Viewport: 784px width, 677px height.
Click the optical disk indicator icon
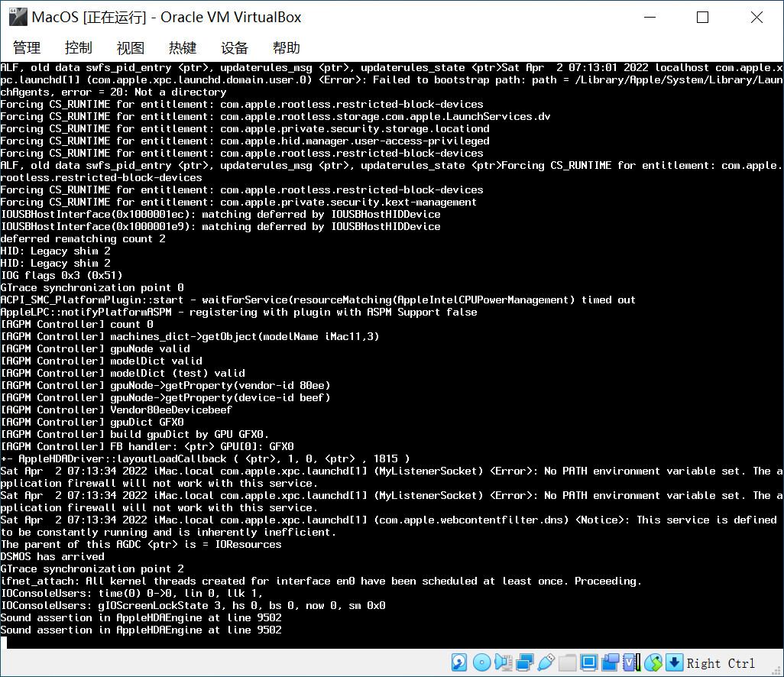[x=481, y=662]
